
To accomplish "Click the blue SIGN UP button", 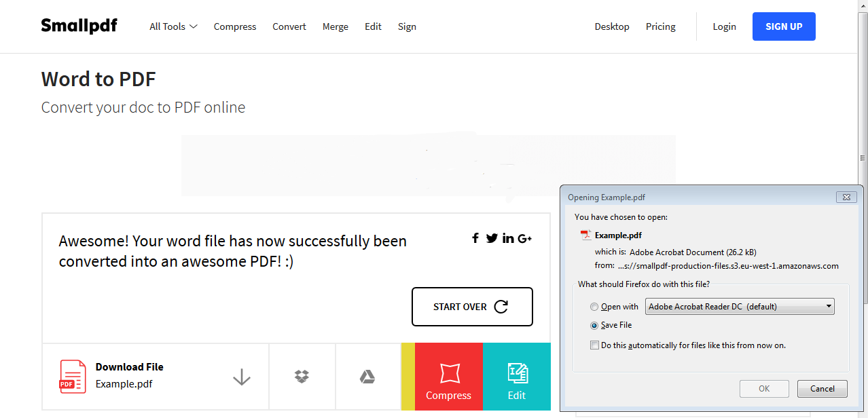I will click(x=784, y=26).
